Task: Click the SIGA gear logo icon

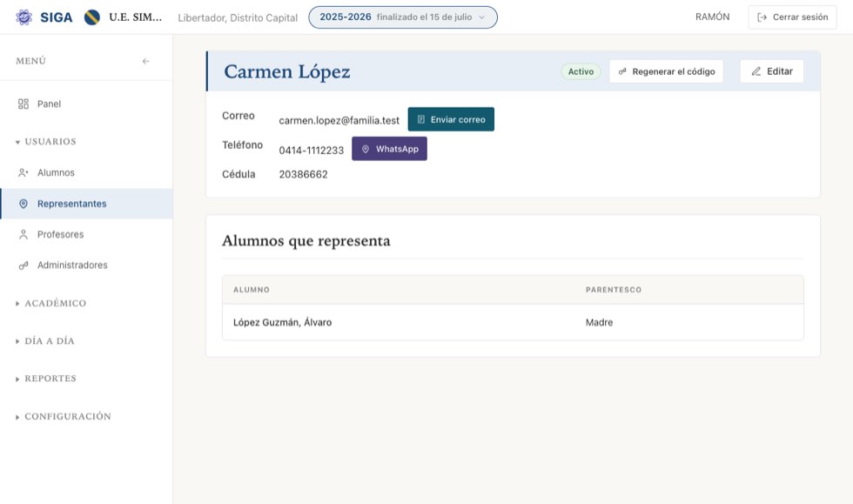Action: pyautogui.click(x=24, y=17)
